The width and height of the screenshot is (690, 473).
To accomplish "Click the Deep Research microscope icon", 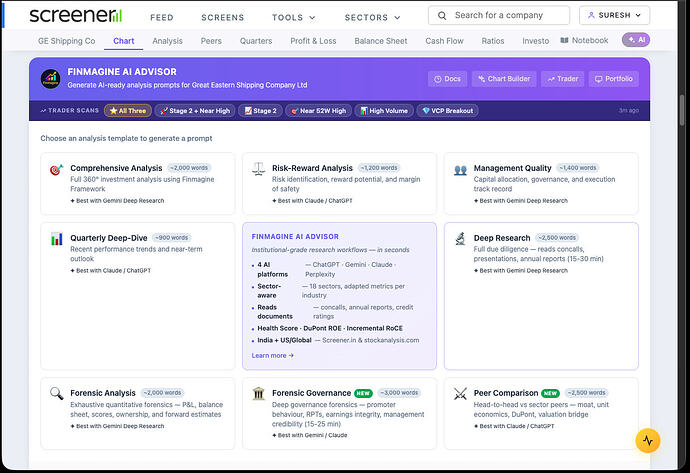I will [x=460, y=239].
